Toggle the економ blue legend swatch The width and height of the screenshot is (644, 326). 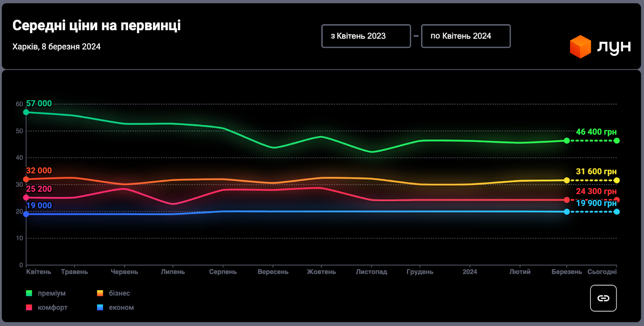(100, 307)
